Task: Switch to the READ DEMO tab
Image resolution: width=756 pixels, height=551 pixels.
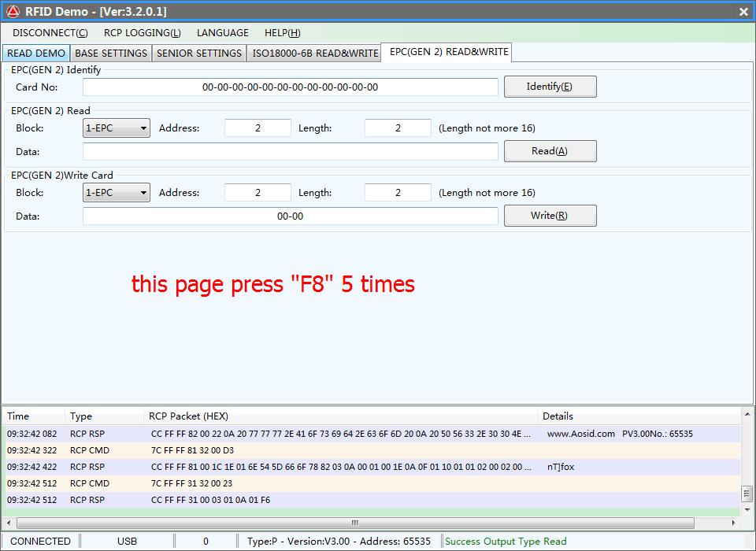Action: [36, 54]
